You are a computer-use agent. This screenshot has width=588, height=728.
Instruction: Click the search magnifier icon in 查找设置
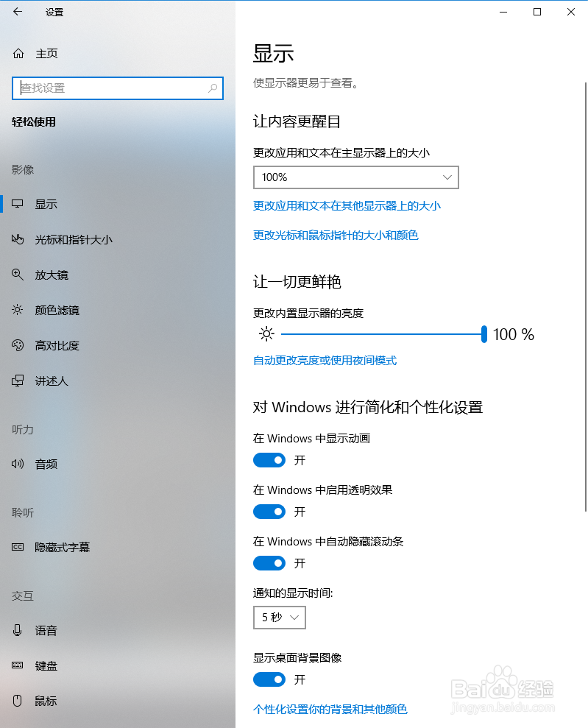(213, 88)
